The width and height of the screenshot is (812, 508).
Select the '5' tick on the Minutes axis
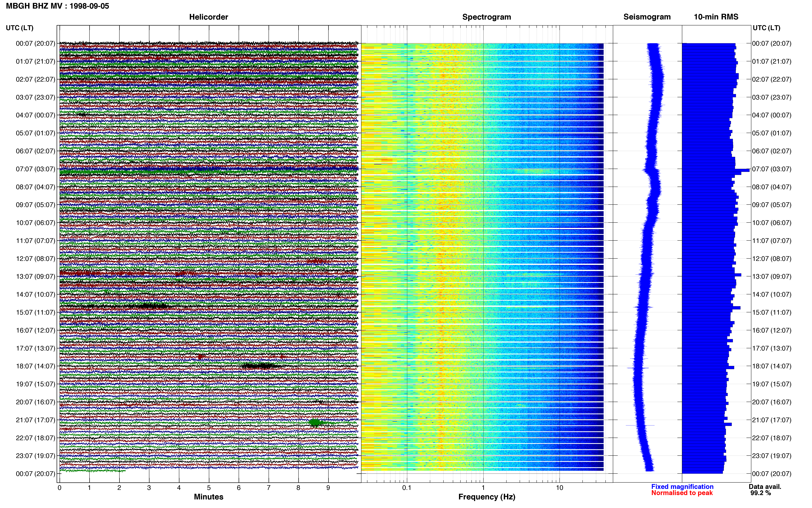point(209,487)
